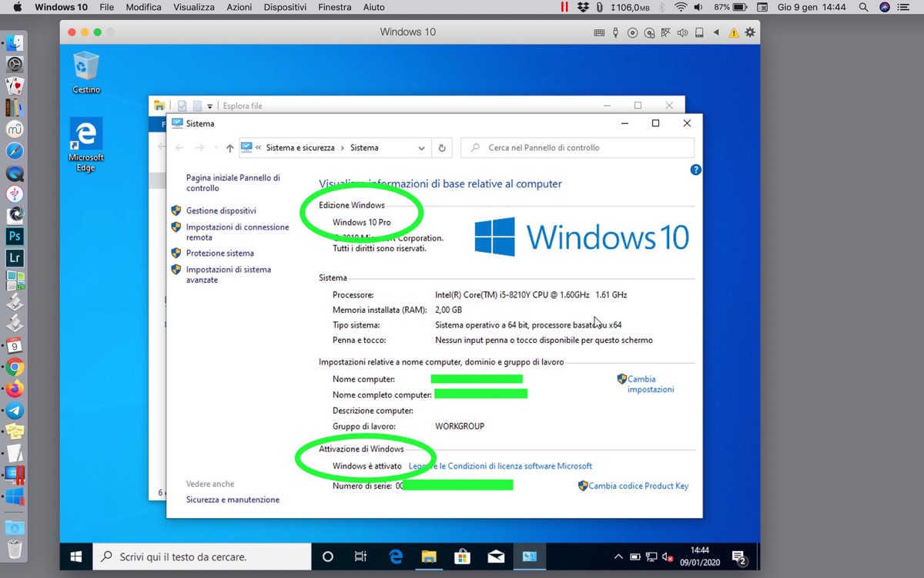Click the Wi-Fi icon in the macOS menu bar

pos(681,7)
